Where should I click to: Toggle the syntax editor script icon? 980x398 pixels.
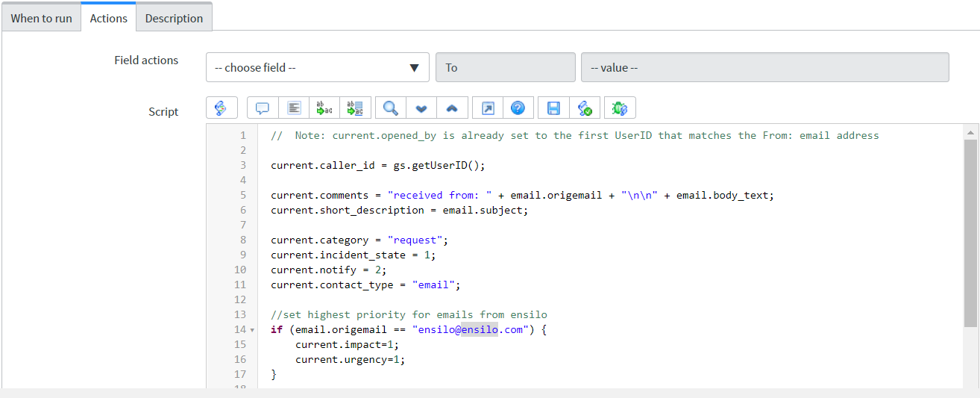[x=222, y=108]
